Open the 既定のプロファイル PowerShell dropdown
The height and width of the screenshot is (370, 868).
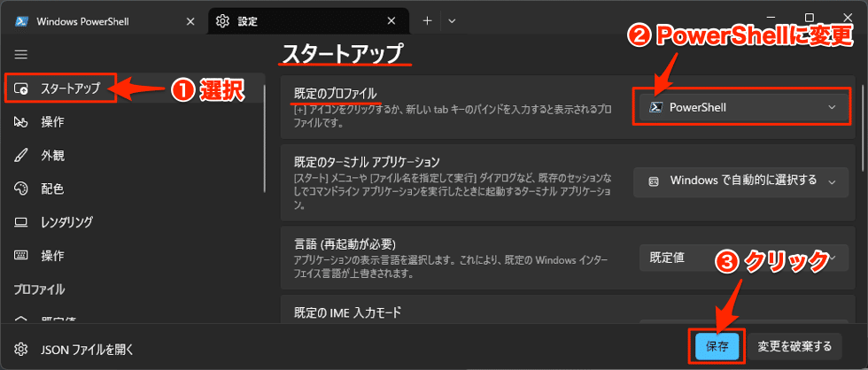pyautogui.click(x=743, y=108)
